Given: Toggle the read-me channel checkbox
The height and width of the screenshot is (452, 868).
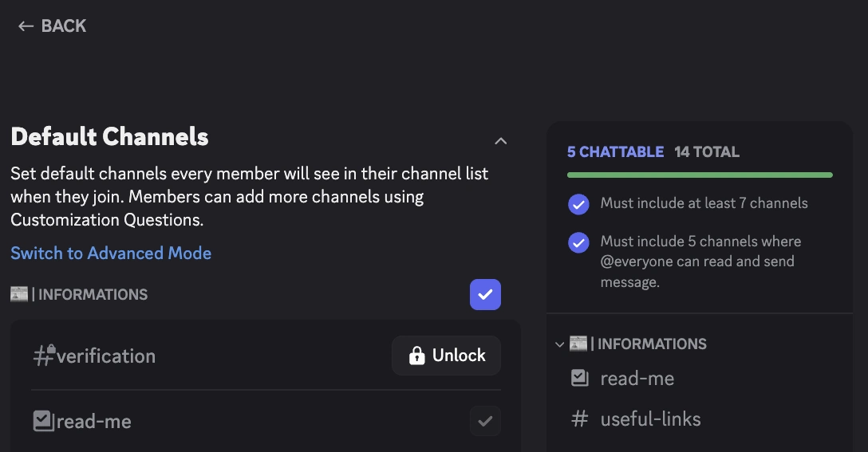Looking at the screenshot, I should click(485, 421).
